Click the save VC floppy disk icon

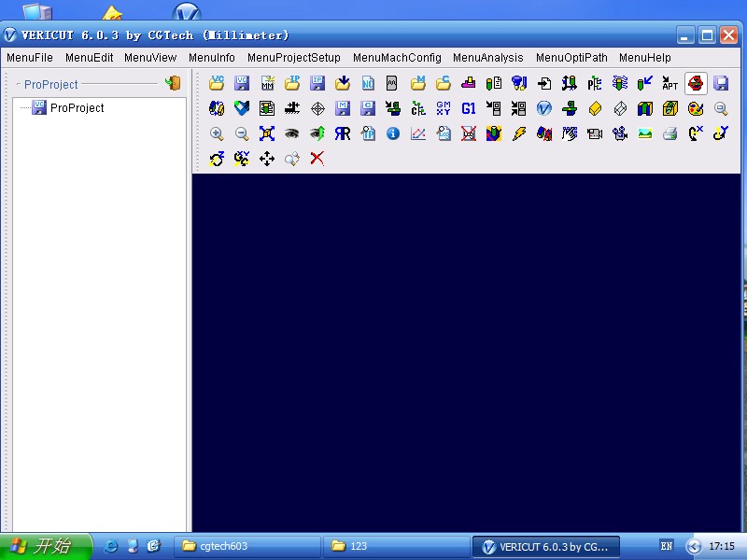point(242,83)
